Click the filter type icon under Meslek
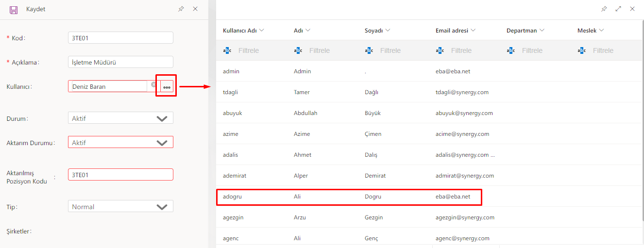 (581, 50)
